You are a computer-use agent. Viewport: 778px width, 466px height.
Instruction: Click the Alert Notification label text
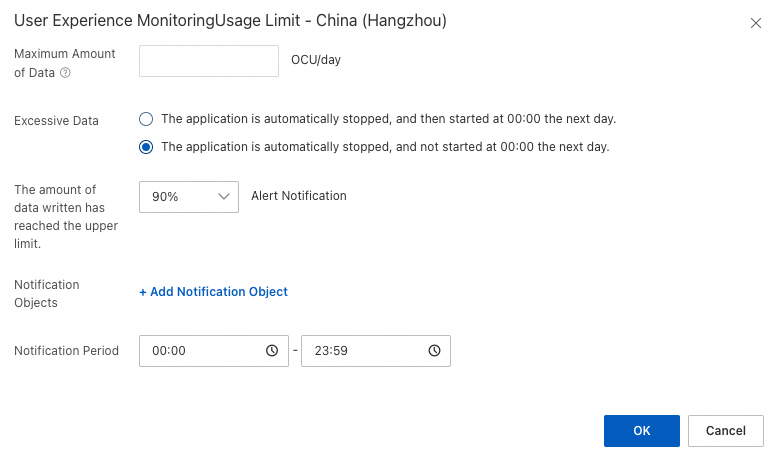[299, 196]
